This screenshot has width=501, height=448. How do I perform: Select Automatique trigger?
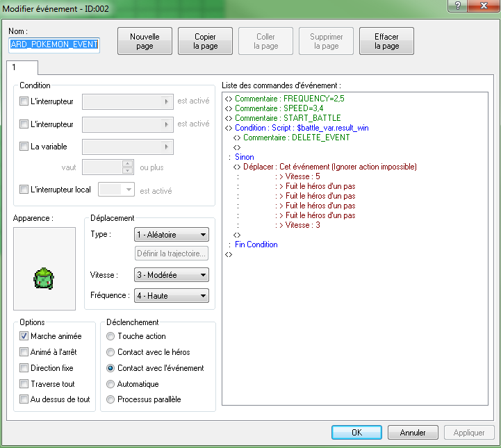tap(110, 384)
